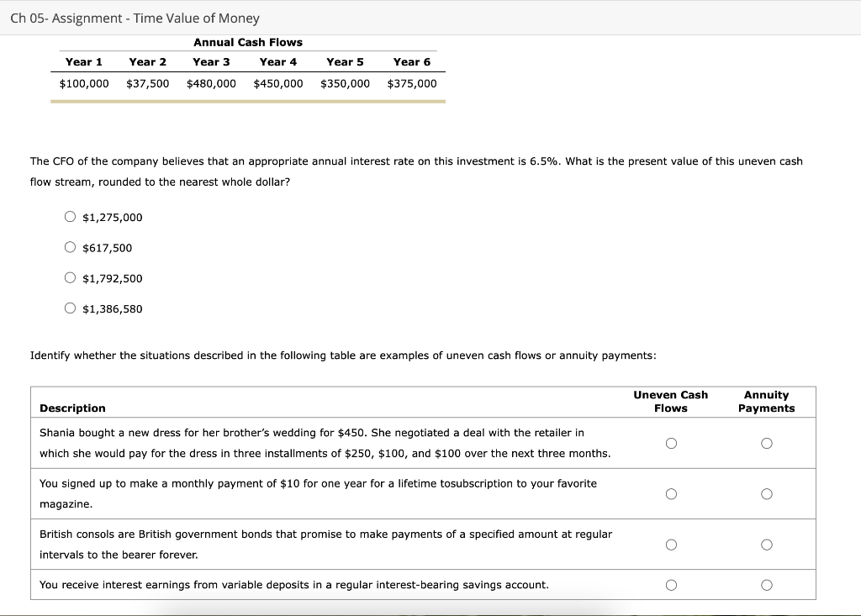Click the Annuity Payments column header
Screen dimensions: 861x616
(x=766, y=401)
